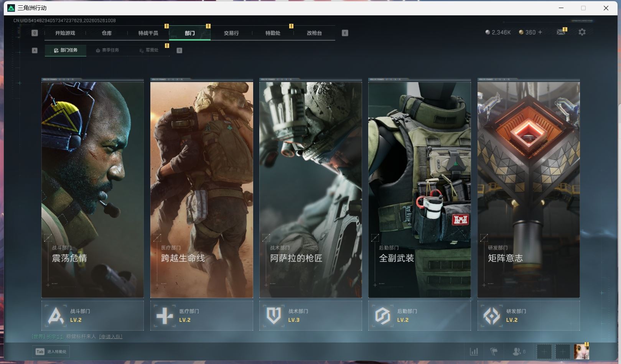This screenshot has width=621, height=364.
Task: Click the Tab 进入特勤处 button
Action: 51,351
